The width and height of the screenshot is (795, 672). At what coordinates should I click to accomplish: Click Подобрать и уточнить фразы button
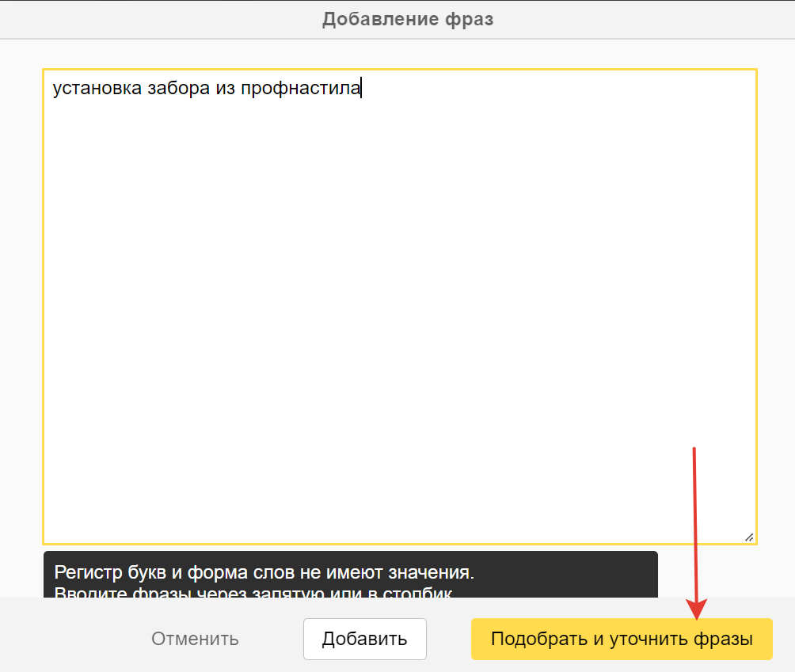[x=621, y=639]
